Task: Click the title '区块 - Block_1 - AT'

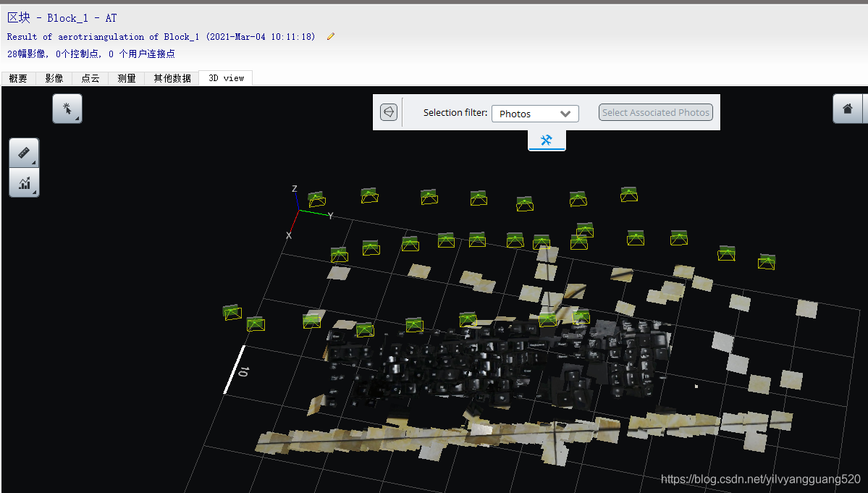Action: click(x=62, y=17)
